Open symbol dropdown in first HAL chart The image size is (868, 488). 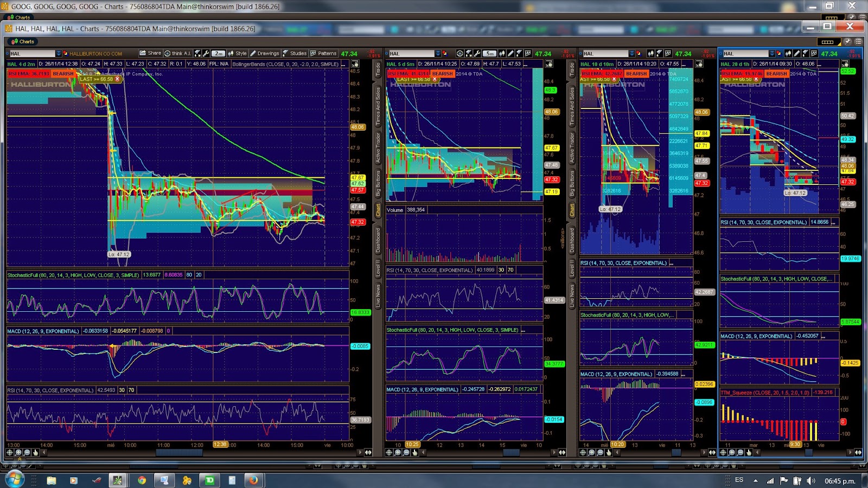(59, 54)
